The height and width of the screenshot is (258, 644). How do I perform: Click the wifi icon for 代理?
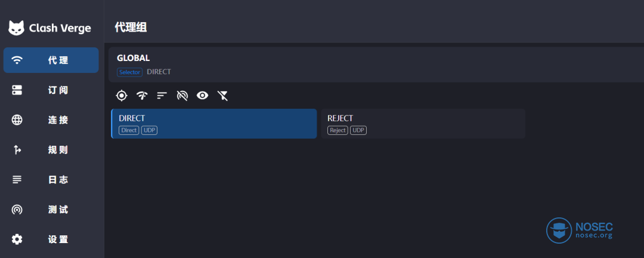[x=17, y=60]
